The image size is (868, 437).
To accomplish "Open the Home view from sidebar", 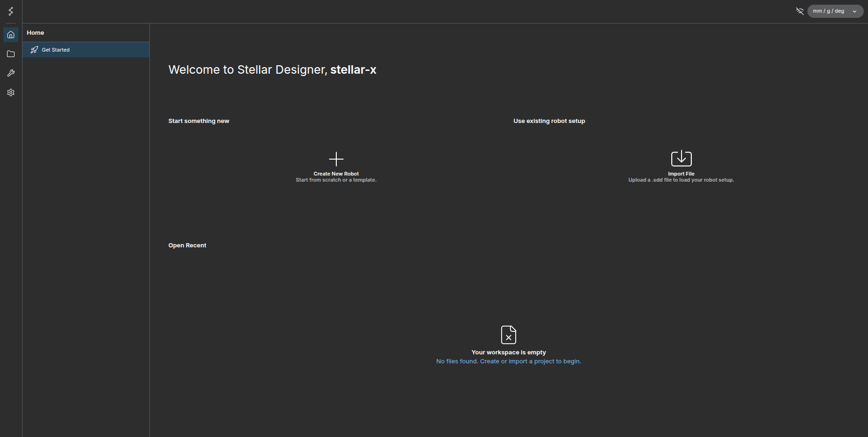I will [x=11, y=35].
